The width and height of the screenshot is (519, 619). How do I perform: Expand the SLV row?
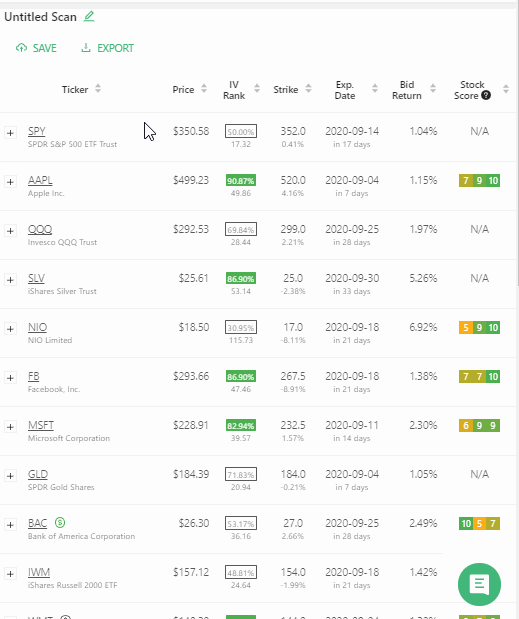click(11, 279)
